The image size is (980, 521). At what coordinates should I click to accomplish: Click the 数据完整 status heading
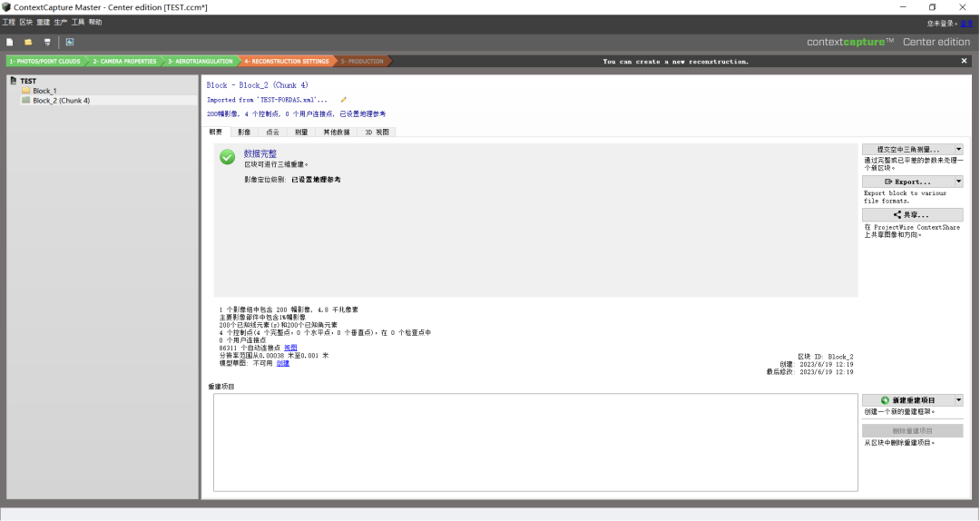click(x=260, y=153)
